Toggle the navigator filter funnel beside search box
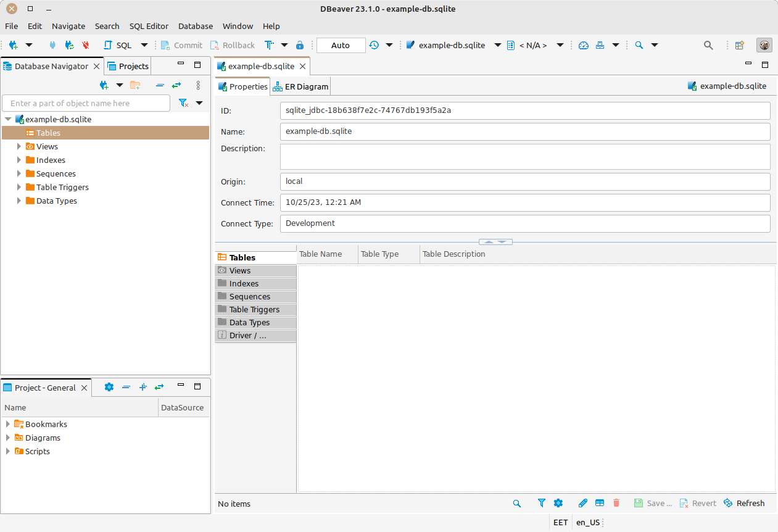This screenshot has height=532, width=778. 184,103
